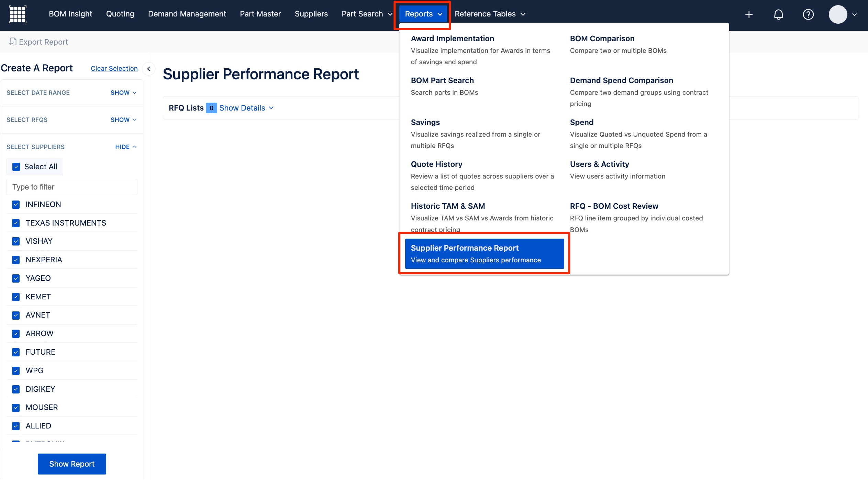Open the user avatar menu
The height and width of the screenshot is (480, 868).
(x=838, y=14)
